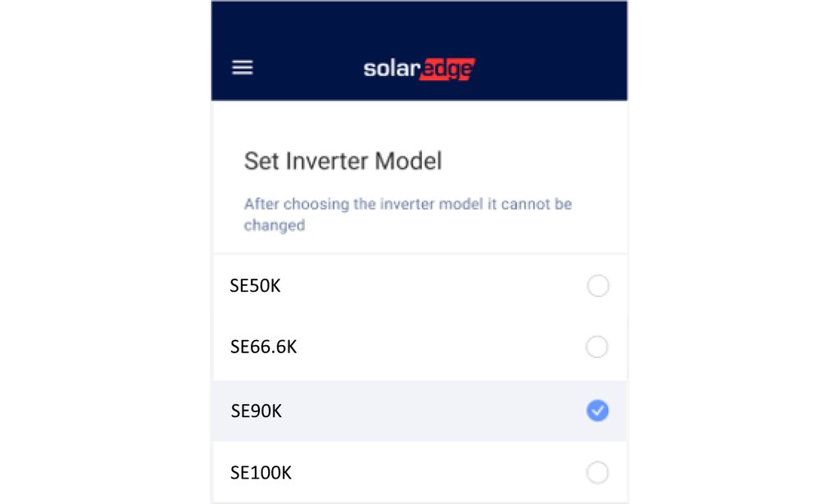Click the checked SE90K blue checkmark
840x504 pixels.
click(598, 411)
